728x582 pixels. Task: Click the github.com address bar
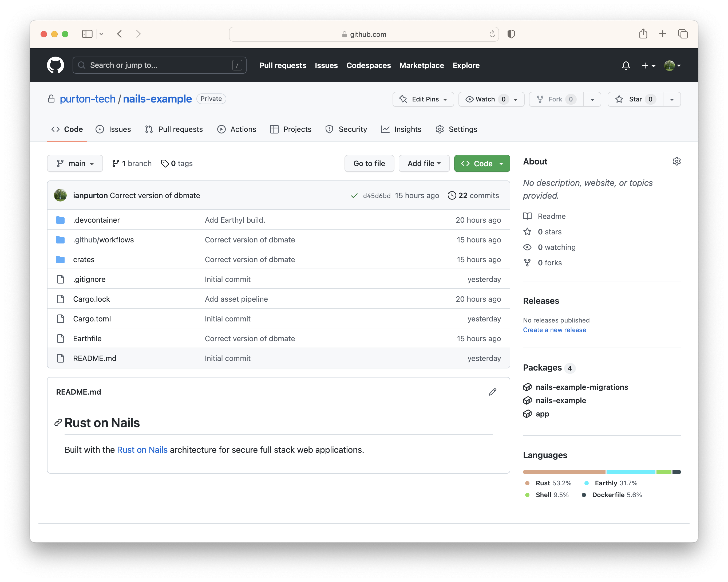[364, 34]
